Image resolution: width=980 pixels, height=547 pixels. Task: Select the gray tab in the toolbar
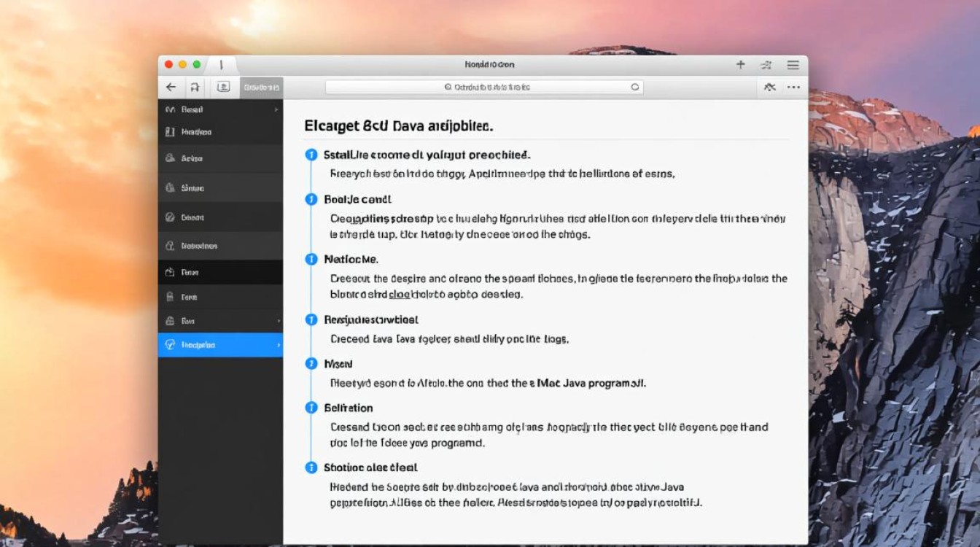pos(261,87)
